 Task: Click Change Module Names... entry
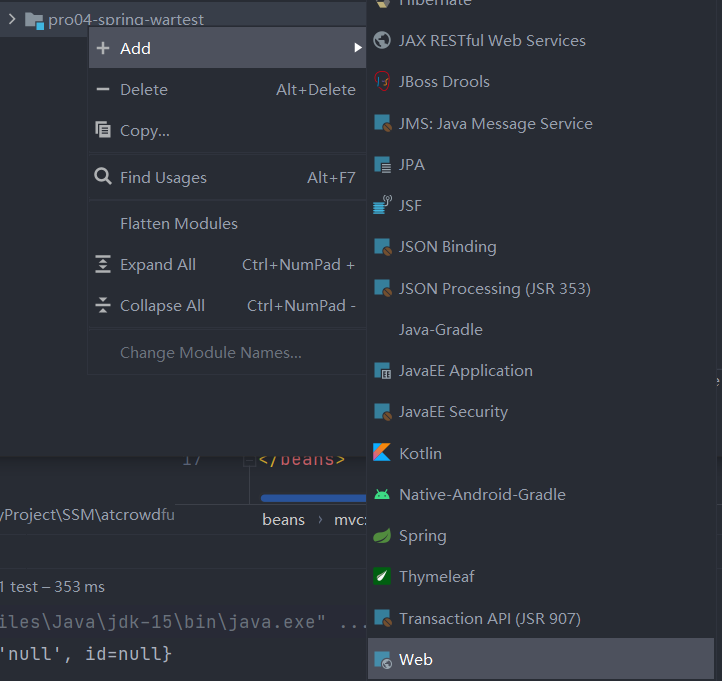[x=227, y=353]
